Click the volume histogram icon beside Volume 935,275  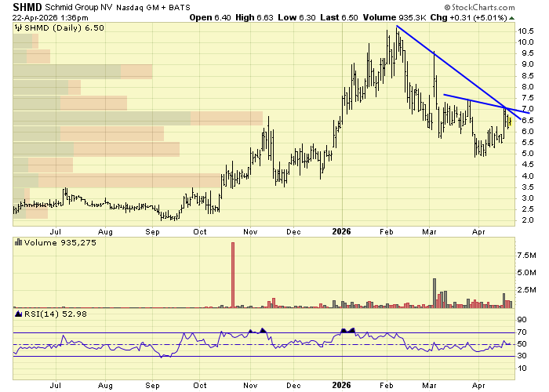[19, 242]
